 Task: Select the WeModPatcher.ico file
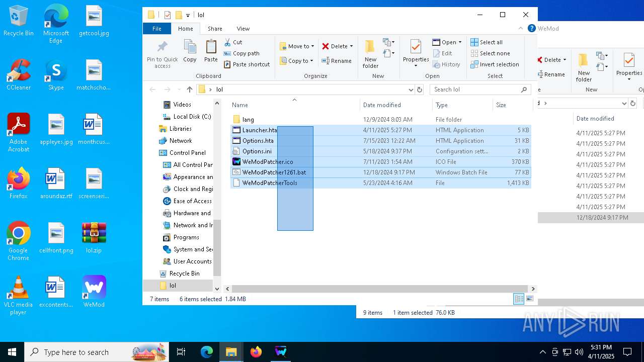click(x=381, y=162)
